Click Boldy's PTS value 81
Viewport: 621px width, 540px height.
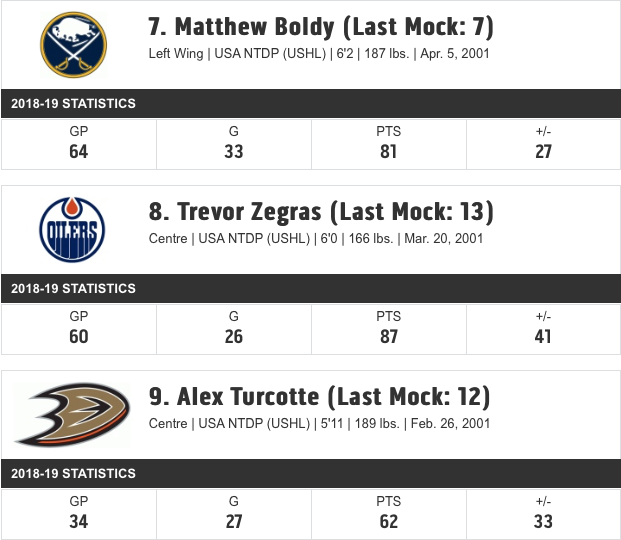tap(389, 152)
